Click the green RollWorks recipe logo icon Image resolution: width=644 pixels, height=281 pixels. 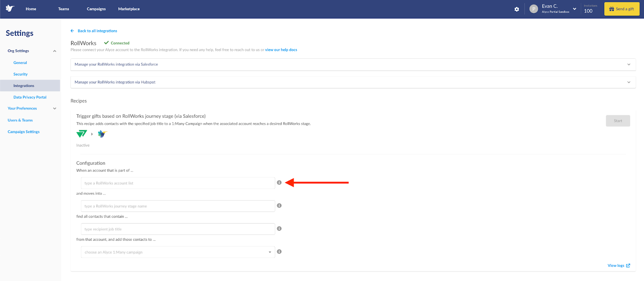click(82, 133)
